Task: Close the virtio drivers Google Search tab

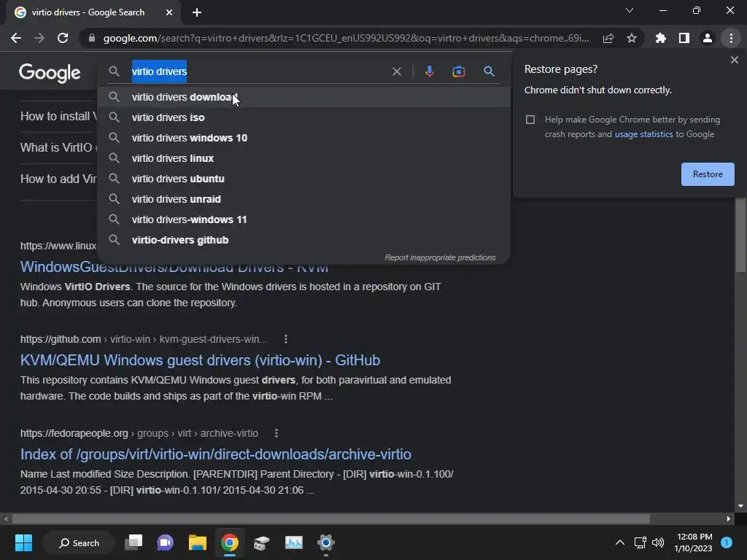Action: (169, 12)
